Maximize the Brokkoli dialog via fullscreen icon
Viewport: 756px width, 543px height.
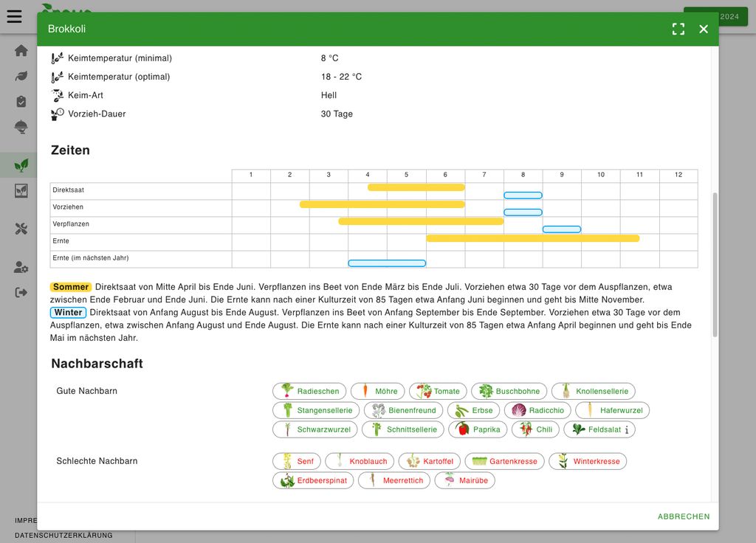coord(678,29)
